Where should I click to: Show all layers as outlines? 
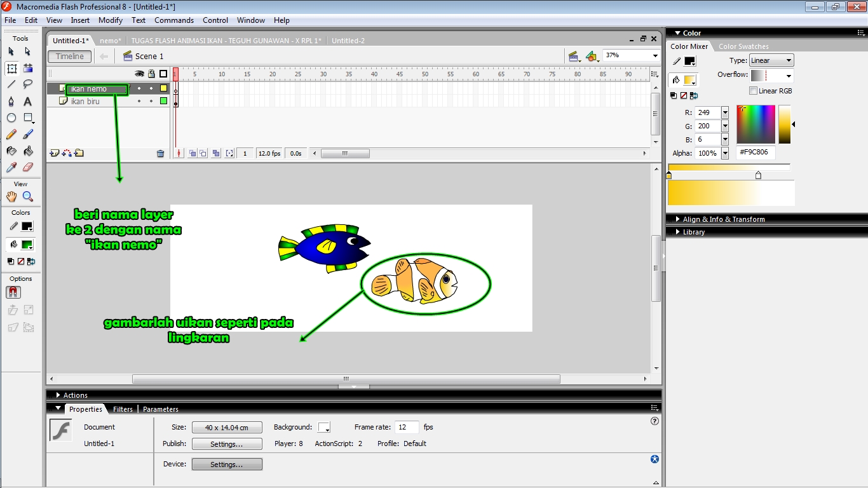163,74
